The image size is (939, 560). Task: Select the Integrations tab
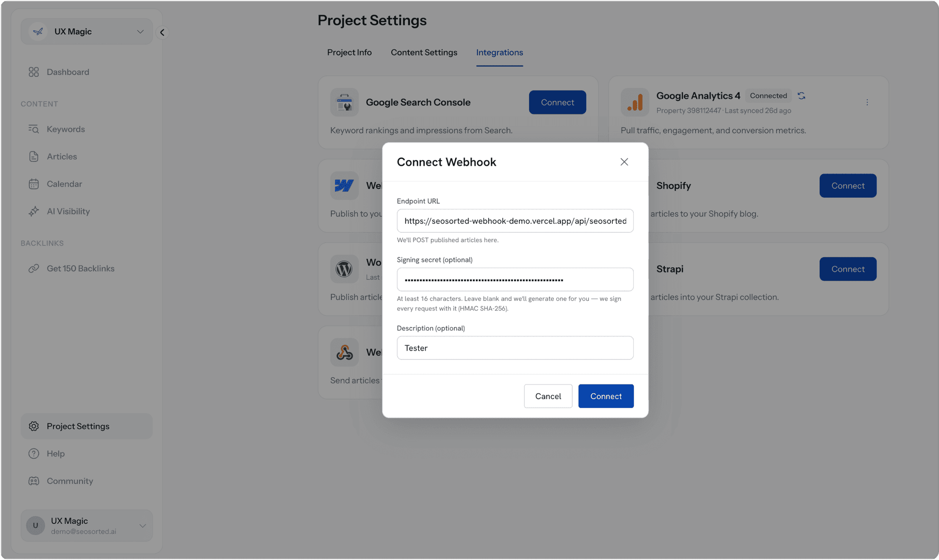pyautogui.click(x=499, y=52)
